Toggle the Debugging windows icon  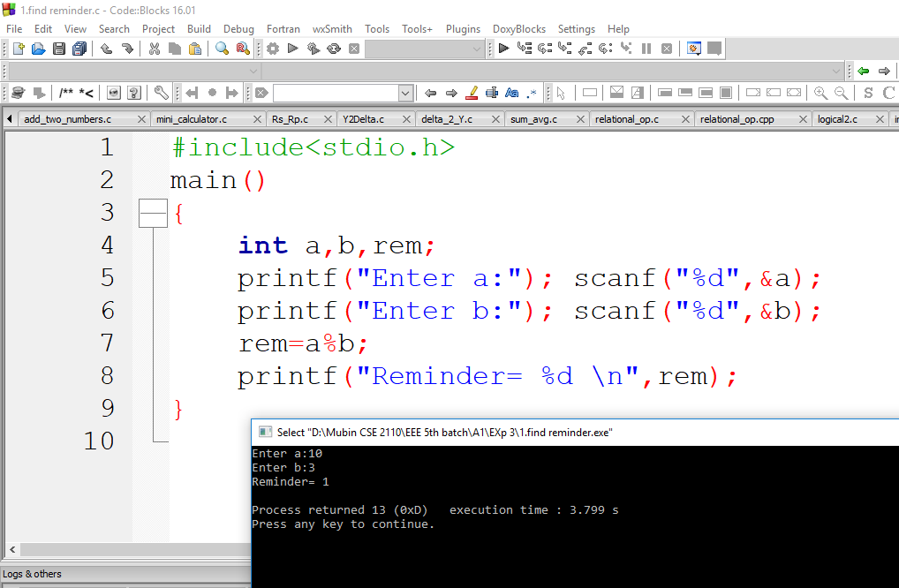pyautogui.click(x=696, y=49)
